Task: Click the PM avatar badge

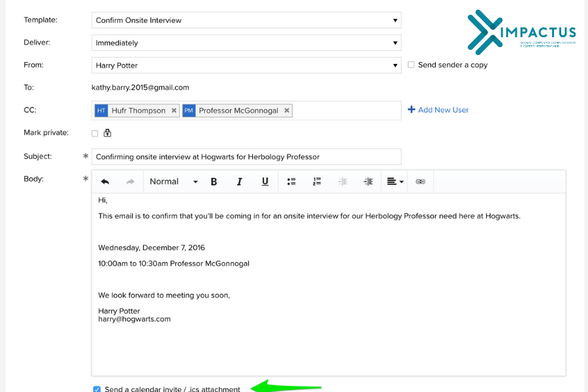Action: pyautogui.click(x=189, y=110)
